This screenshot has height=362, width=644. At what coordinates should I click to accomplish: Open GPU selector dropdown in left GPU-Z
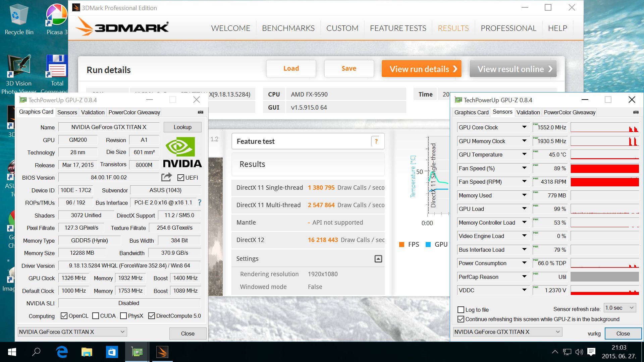pyautogui.click(x=72, y=332)
